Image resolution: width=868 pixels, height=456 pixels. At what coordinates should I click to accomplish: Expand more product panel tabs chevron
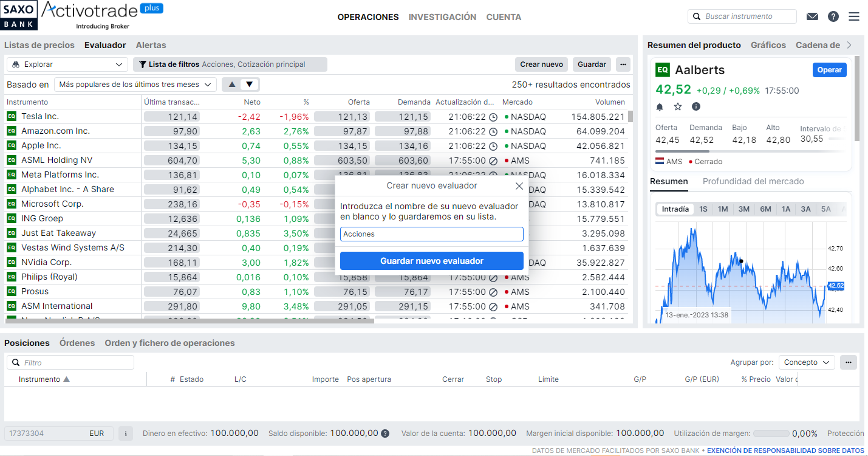849,45
